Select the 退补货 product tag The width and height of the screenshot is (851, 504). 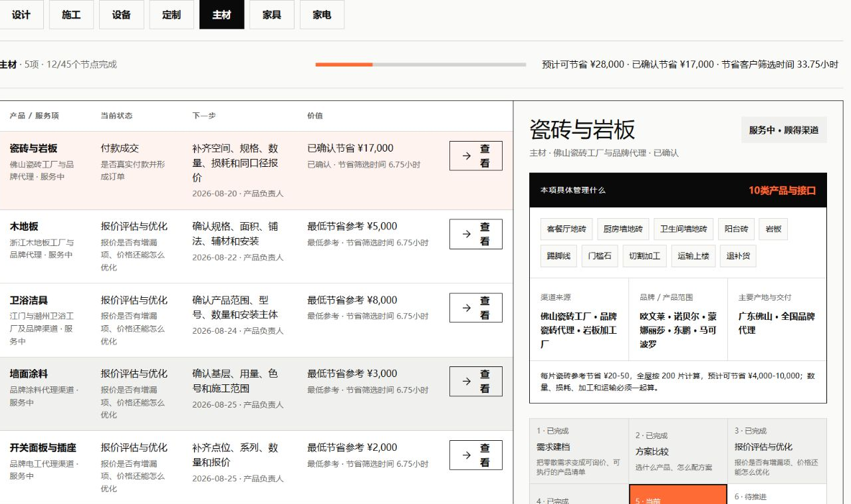(738, 256)
